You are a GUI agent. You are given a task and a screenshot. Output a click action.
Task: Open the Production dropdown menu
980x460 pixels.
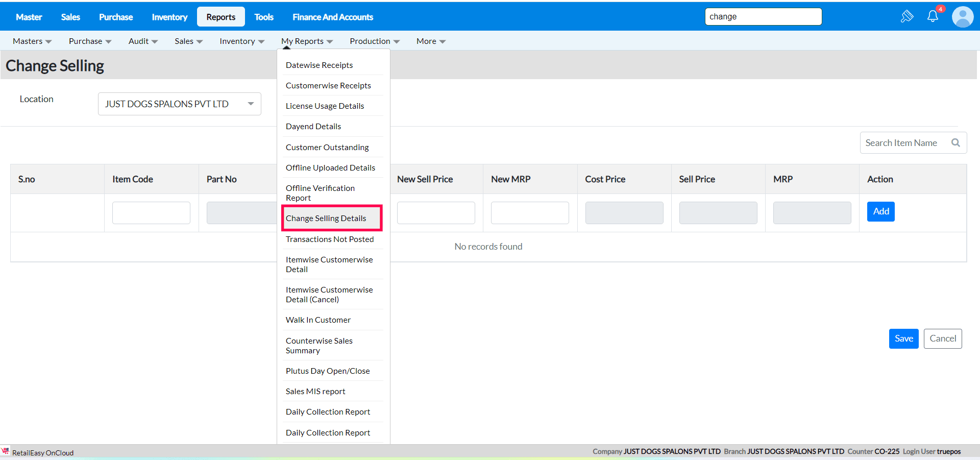point(375,41)
